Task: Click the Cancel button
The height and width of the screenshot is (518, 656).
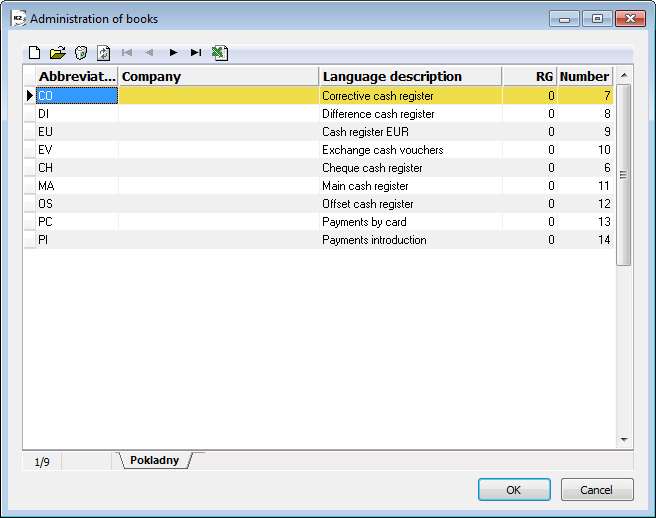Action: pyautogui.click(x=597, y=490)
